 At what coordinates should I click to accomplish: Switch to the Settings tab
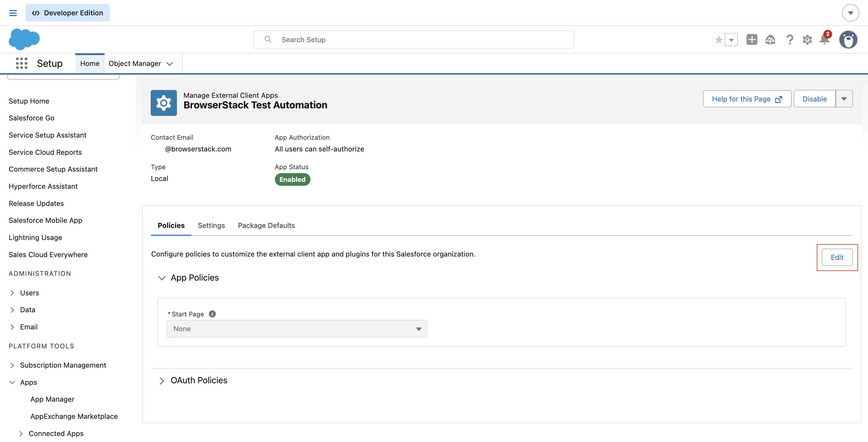pos(211,226)
